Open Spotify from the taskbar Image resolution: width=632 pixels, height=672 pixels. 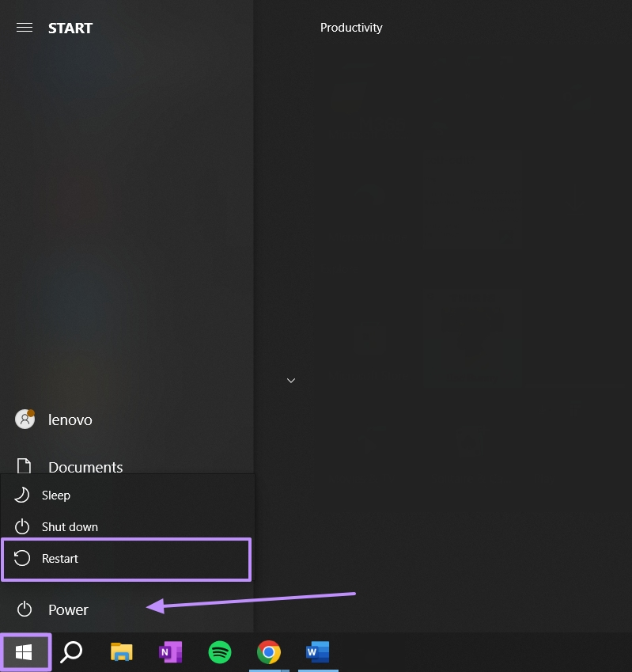(220, 652)
